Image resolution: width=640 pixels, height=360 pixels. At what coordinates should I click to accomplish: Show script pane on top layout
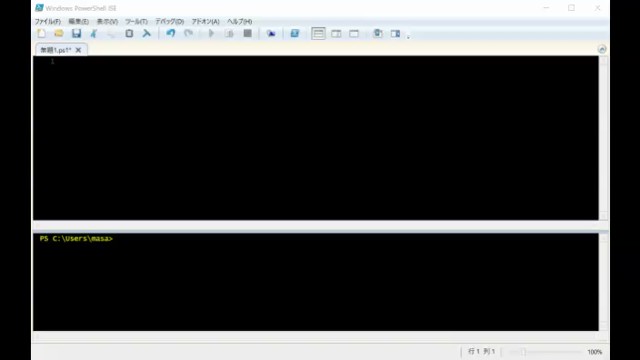tap(318, 33)
